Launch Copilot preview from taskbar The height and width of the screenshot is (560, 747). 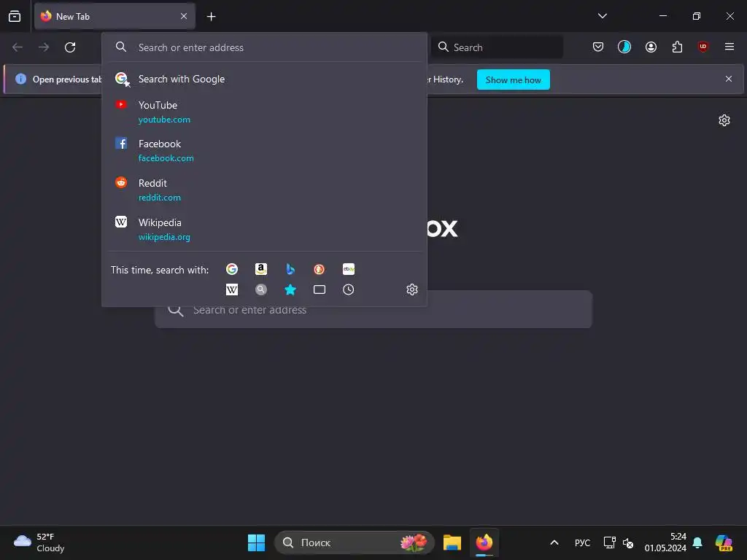click(724, 542)
